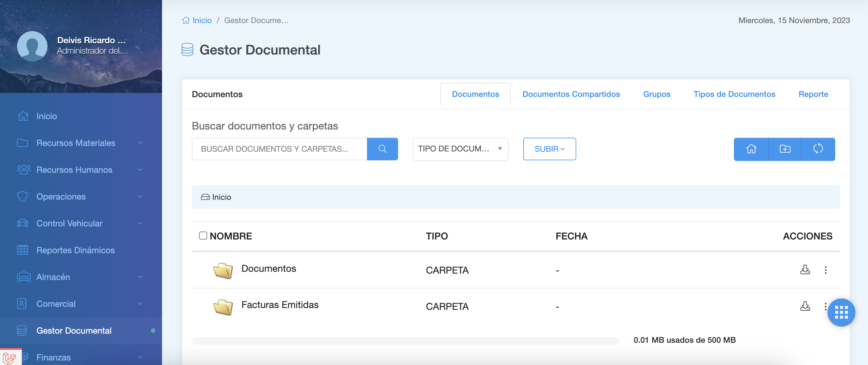
Task: Download the Documentos folder
Action: [x=805, y=270]
